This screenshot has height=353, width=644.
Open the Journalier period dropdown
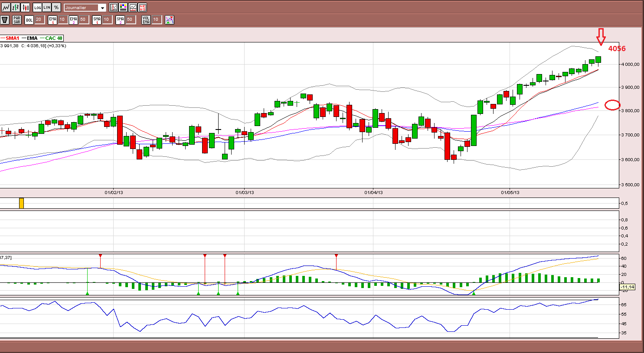click(x=85, y=8)
